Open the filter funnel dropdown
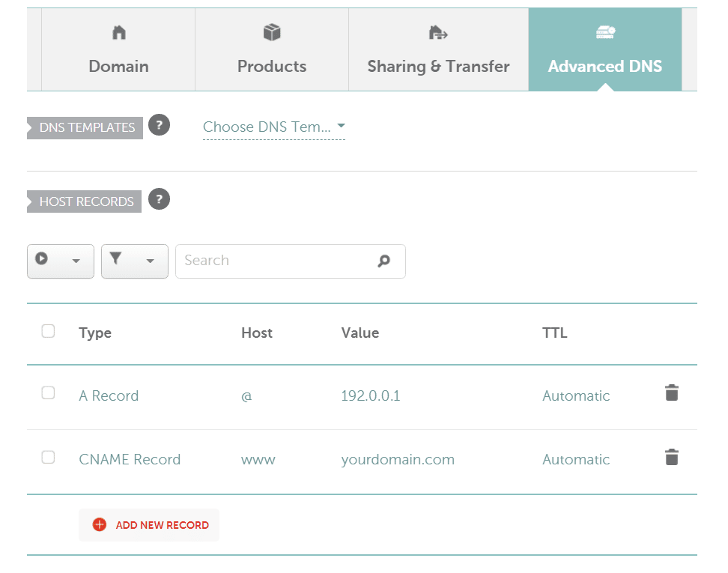The width and height of the screenshot is (728, 573). click(x=134, y=261)
